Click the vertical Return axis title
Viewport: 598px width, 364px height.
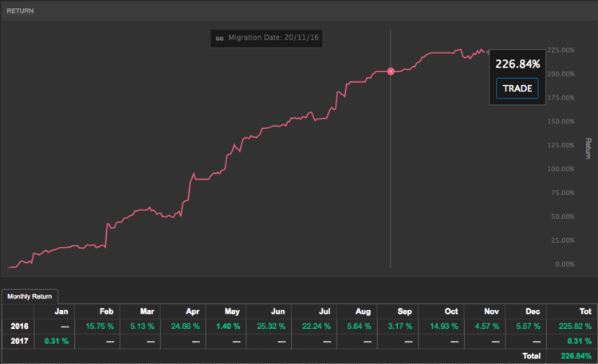[588, 148]
